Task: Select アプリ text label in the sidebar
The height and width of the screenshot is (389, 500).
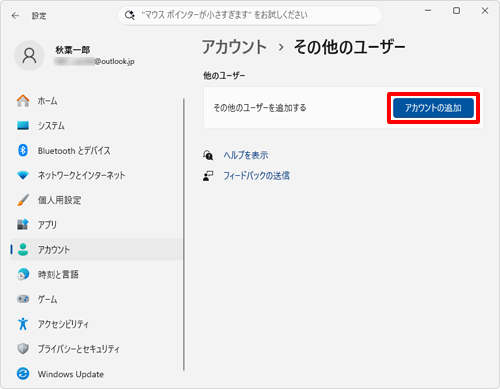Action: [x=47, y=225]
